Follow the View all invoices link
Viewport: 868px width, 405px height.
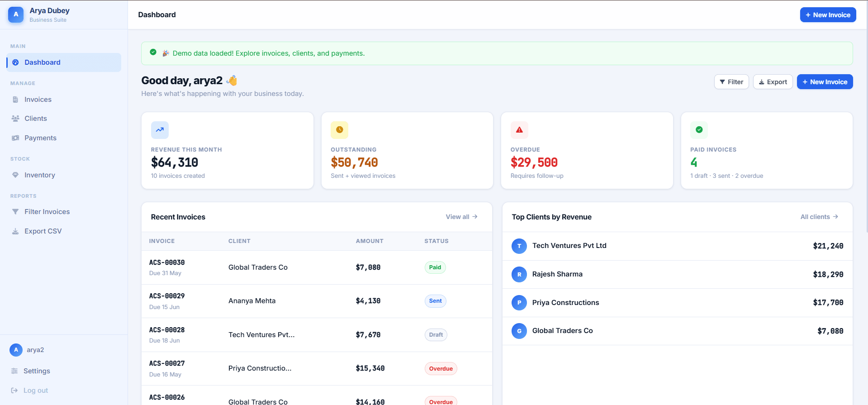coord(461,217)
